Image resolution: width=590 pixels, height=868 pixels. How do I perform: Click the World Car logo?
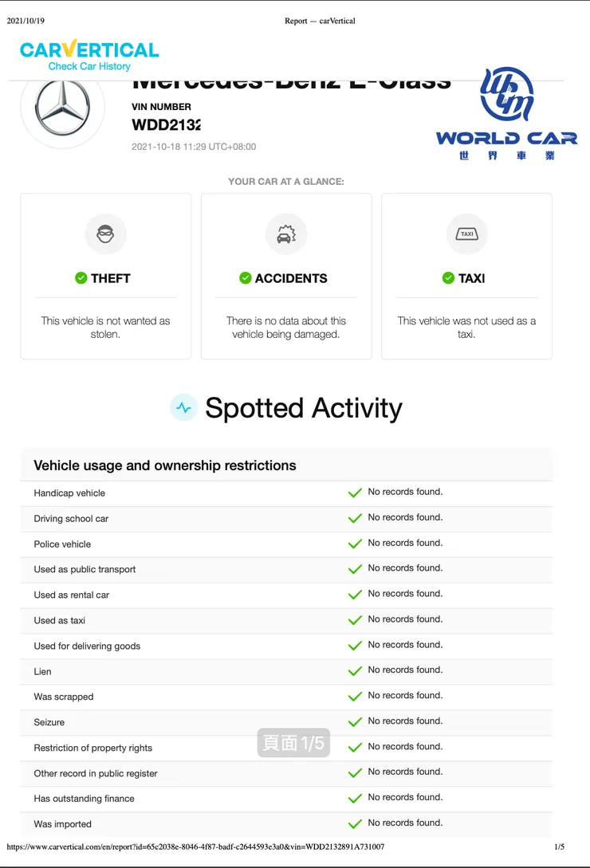coord(506,114)
